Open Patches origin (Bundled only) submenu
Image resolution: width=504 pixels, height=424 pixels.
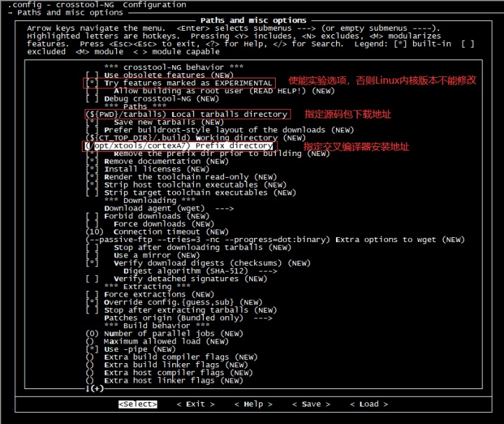188,318
